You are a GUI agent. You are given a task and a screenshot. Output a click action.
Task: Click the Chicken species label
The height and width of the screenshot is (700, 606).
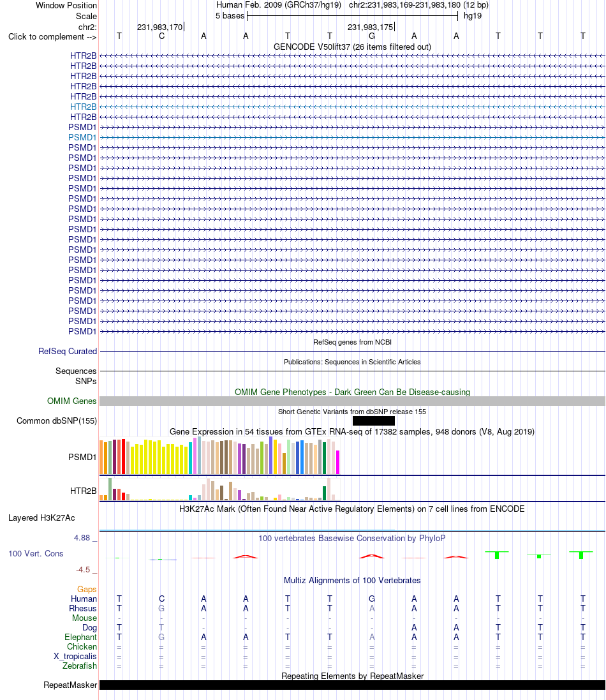click(82, 647)
